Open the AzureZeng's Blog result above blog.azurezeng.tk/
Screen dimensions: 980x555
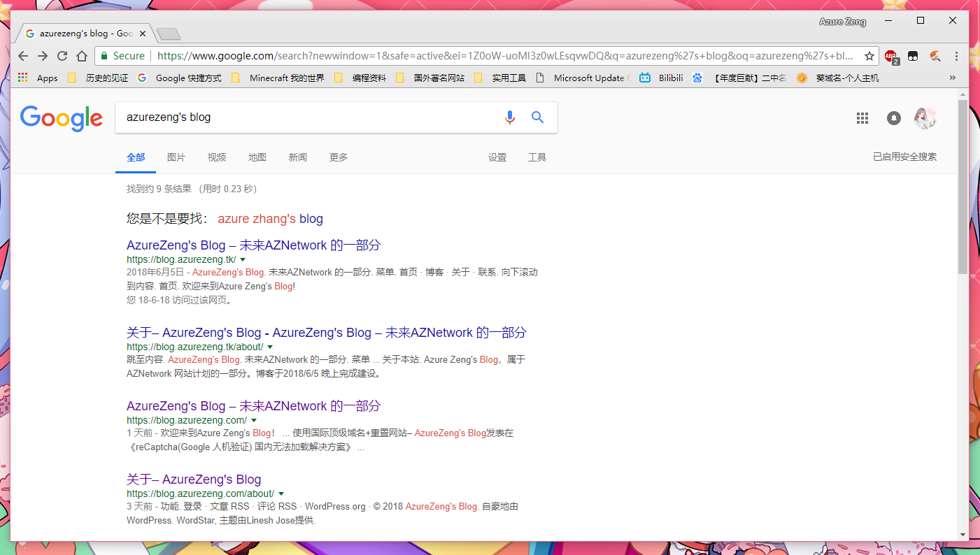tap(253, 245)
